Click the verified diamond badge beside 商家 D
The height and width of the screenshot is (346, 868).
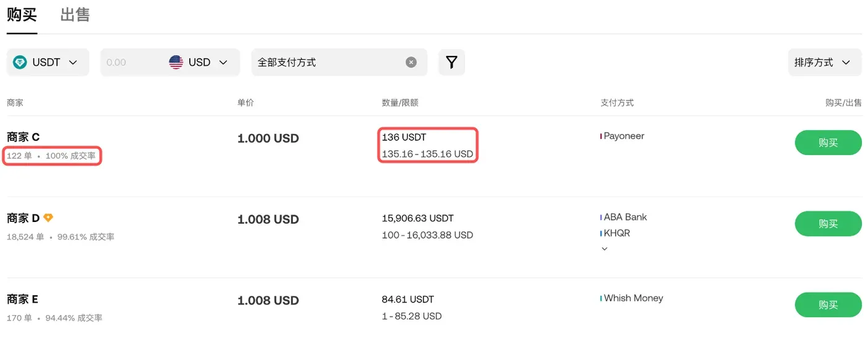point(48,218)
